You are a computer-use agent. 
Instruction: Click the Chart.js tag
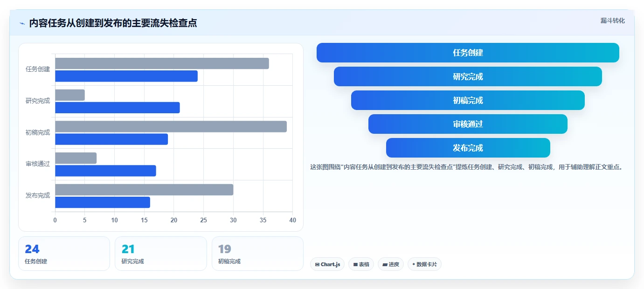[327, 264]
